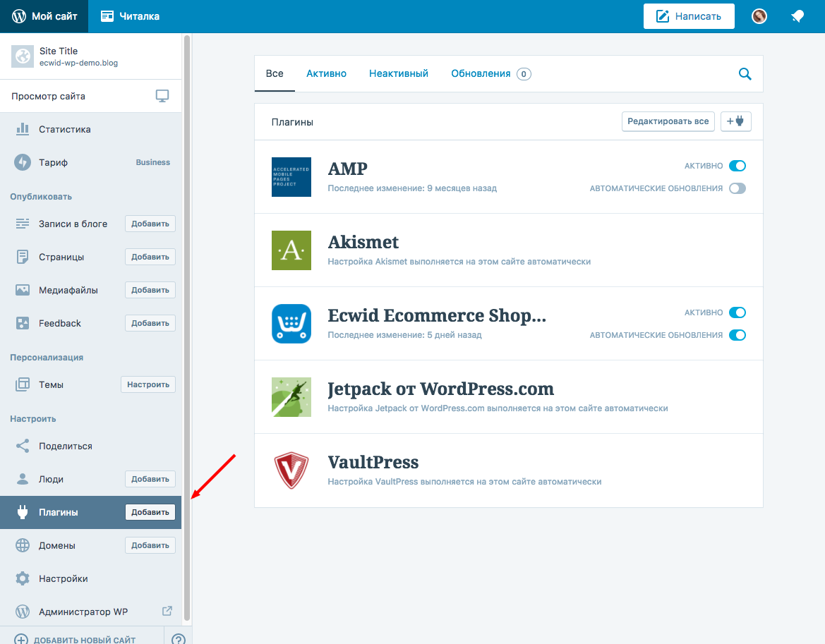Image resolution: width=825 pixels, height=644 pixels.
Task: Click the Ecwid shopping cart logo
Action: [291, 323]
